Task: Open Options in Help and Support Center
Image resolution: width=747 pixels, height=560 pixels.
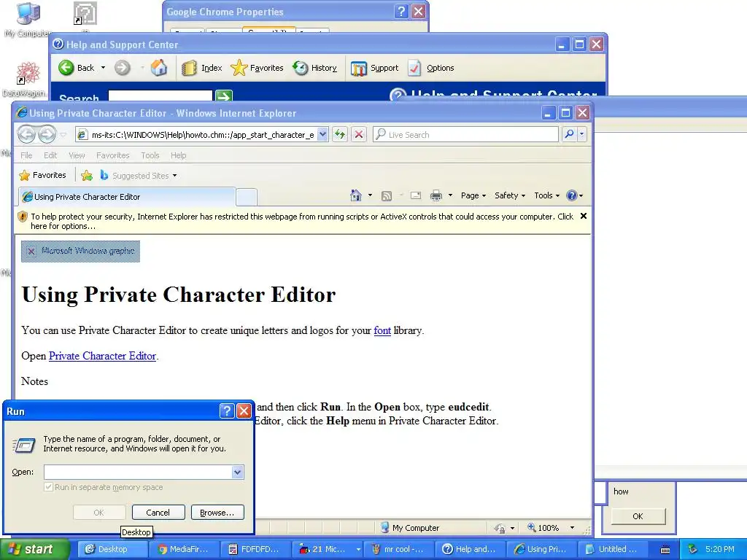Action: click(431, 68)
